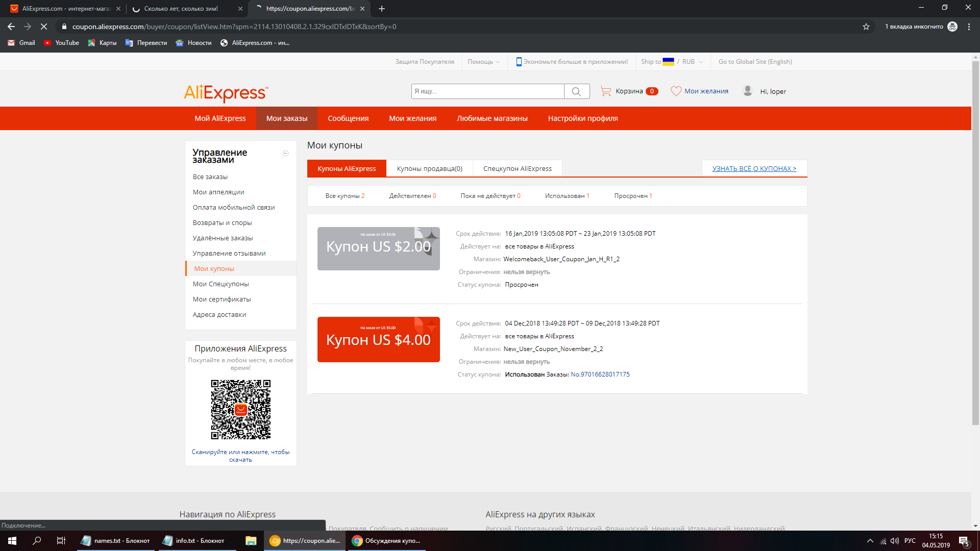Open Мои желания in the red menu
980x551 pixels.
point(413,118)
